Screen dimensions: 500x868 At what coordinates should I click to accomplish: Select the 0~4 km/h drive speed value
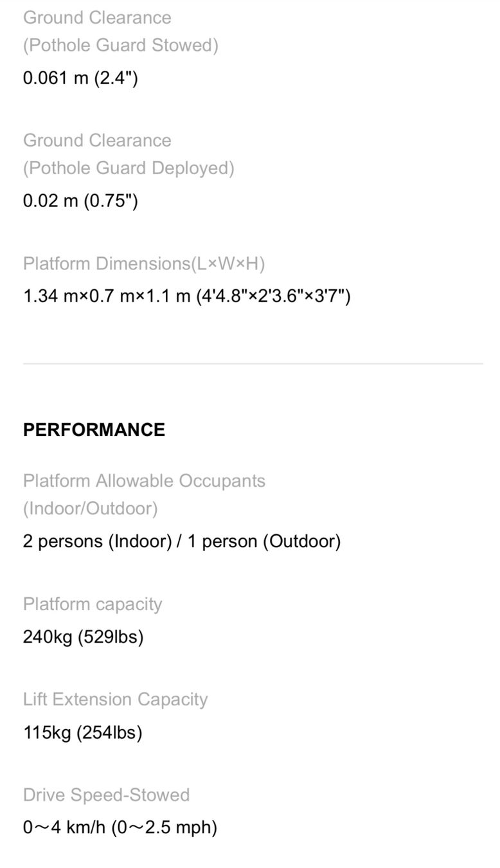(120, 827)
